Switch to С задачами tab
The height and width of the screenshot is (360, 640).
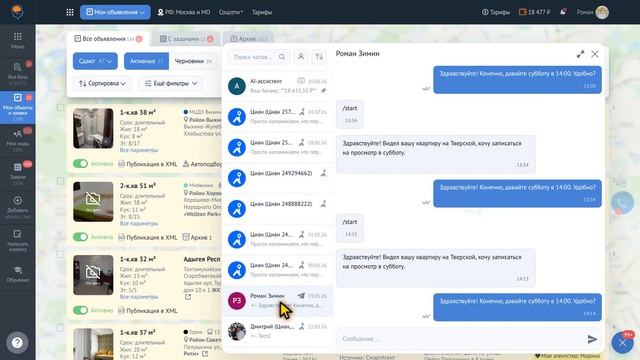pos(186,39)
